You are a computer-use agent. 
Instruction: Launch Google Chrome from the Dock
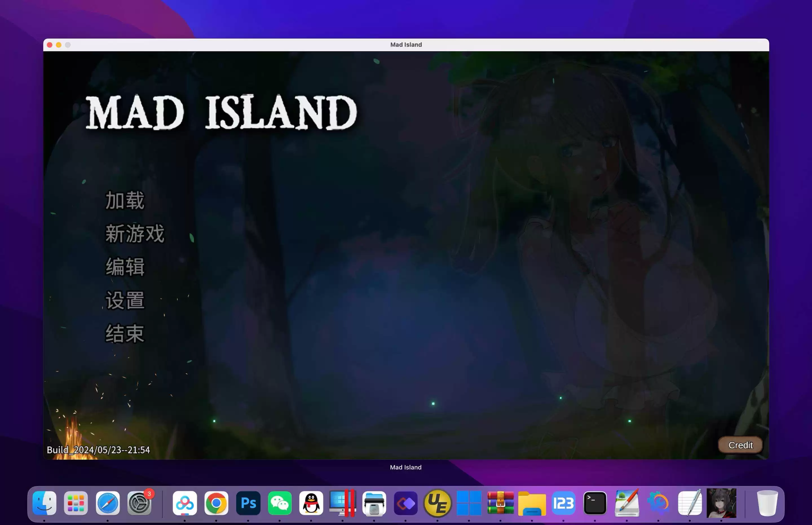click(x=216, y=503)
